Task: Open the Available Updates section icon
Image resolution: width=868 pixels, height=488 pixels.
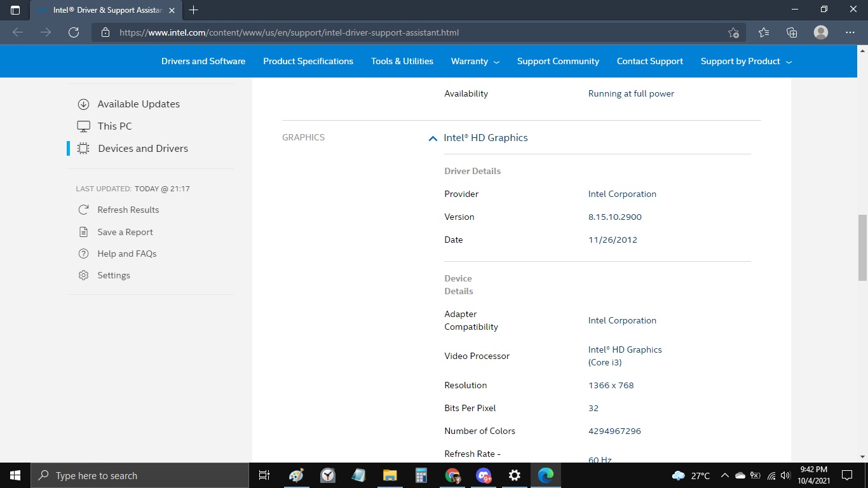Action: click(x=83, y=104)
